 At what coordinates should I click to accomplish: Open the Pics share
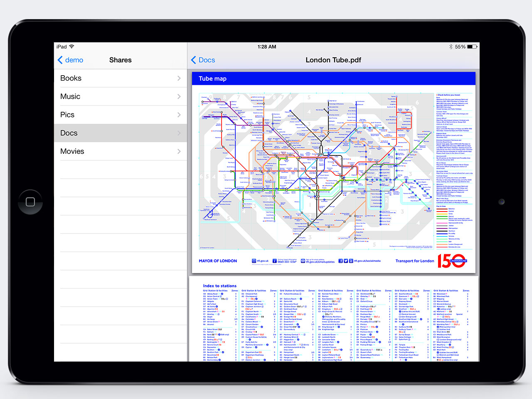point(121,115)
